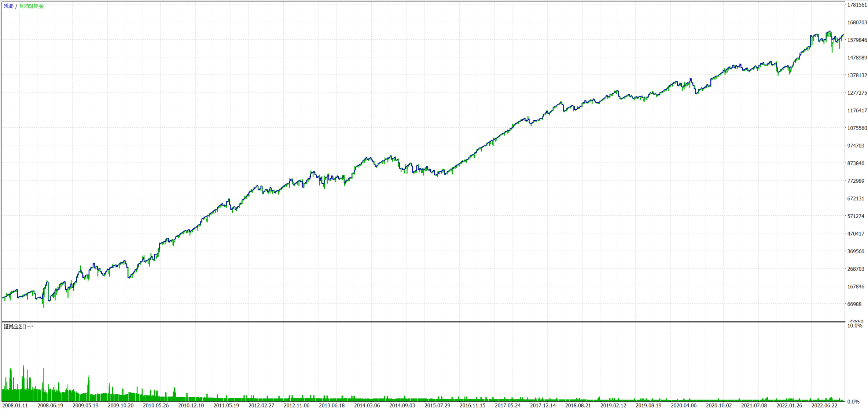Click the 2010.05.26 date label
Screen dimensions: 868x409
[156, 405]
